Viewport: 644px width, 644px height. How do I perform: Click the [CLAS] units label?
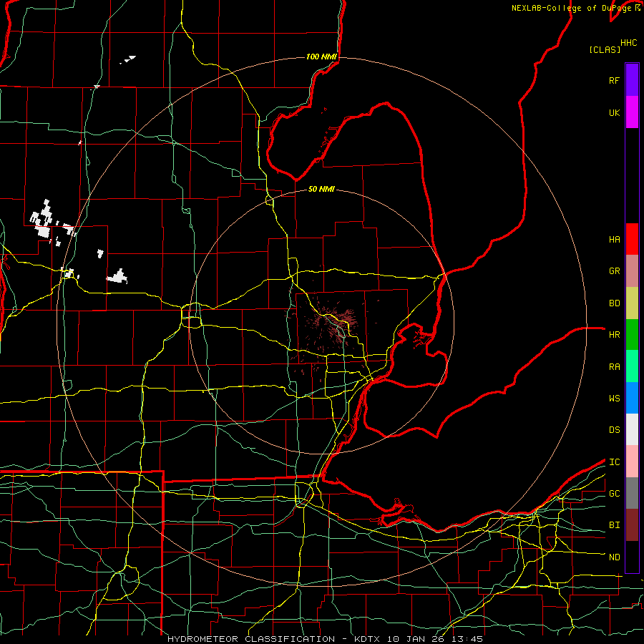tap(605, 49)
